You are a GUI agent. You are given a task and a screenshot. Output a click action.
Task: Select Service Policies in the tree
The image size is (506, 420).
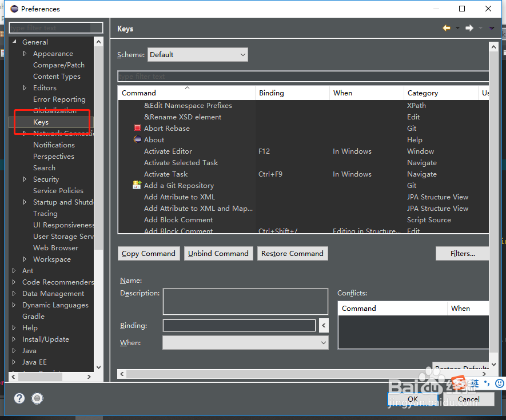(x=58, y=191)
